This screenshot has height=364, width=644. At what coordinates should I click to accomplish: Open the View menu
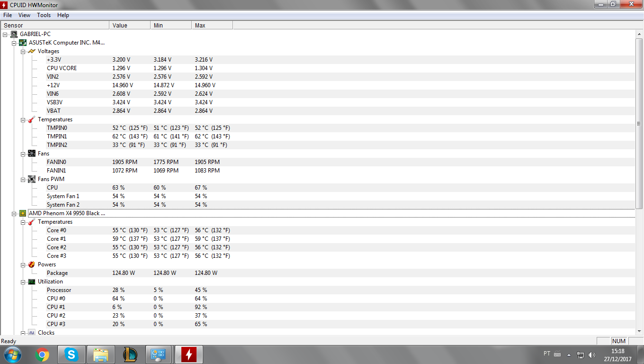(x=24, y=15)
